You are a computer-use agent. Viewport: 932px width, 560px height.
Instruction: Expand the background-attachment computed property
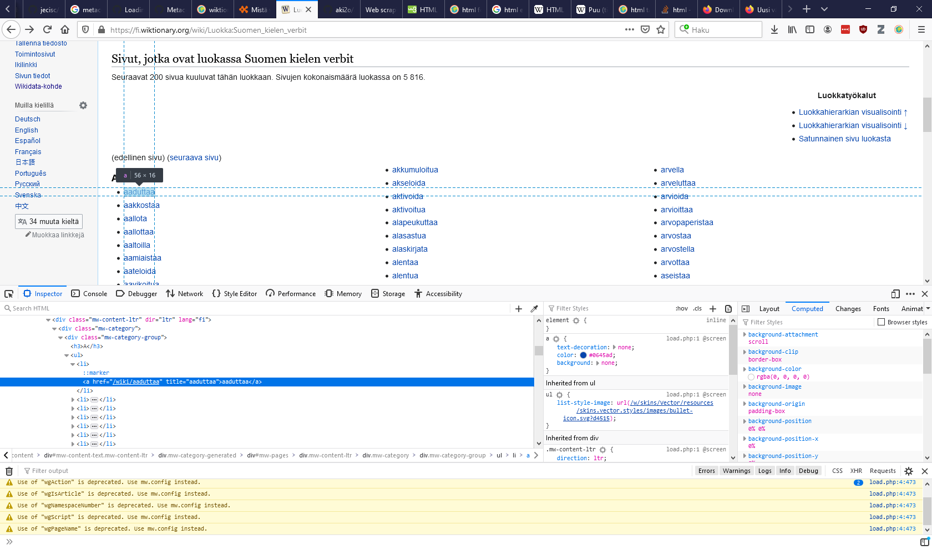[744, 335]
